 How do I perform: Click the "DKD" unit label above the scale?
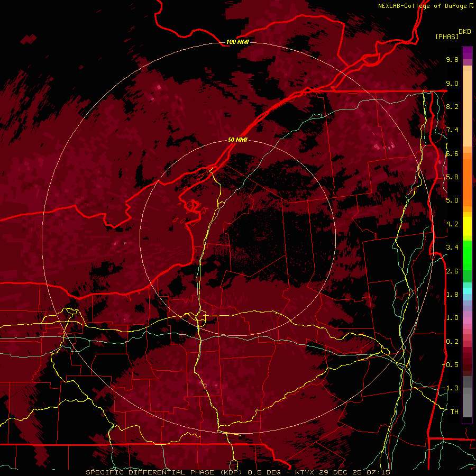[465, 32]
